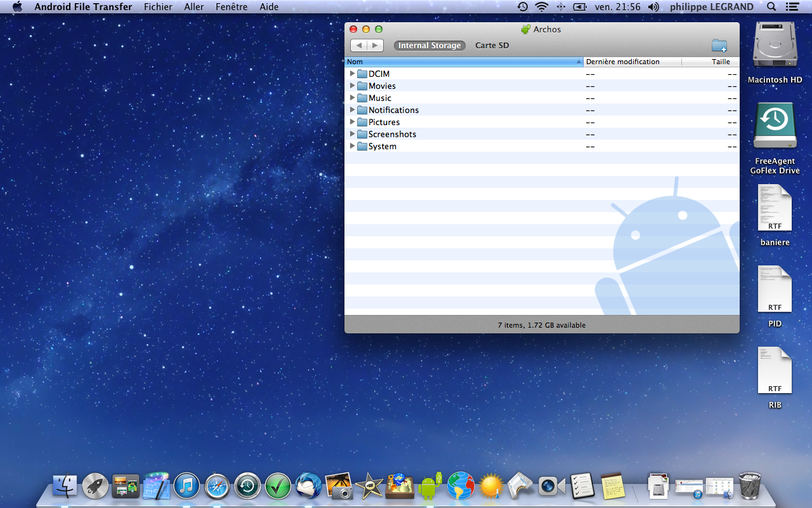Click the Wi-Fi icon in menu bar
This screenshot has width=812, height=508.
pos(541,7)
